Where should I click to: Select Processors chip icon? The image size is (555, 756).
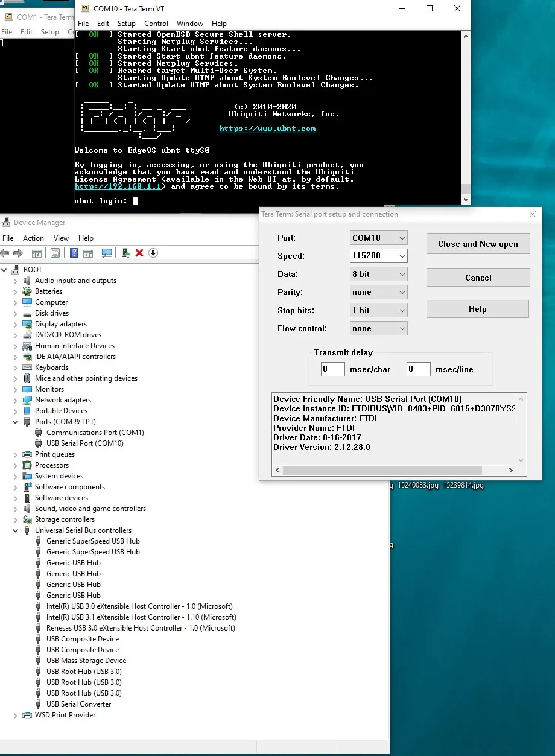tap(27, 465)
